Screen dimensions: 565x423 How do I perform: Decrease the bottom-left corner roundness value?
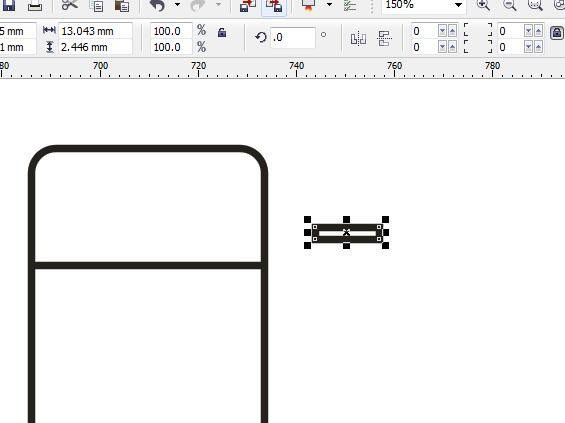pyautogui.click(x=442, y=47)
